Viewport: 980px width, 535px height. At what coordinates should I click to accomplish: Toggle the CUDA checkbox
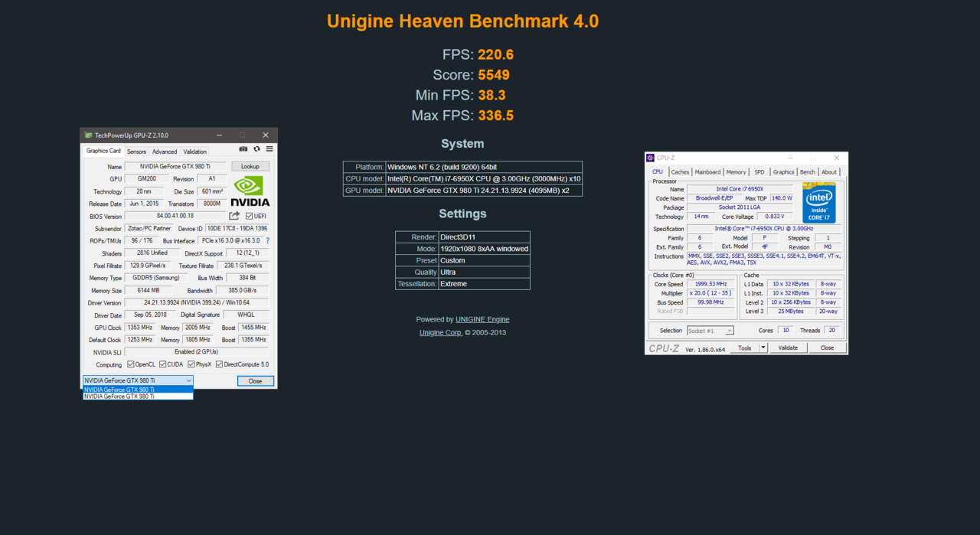[163, 364]
